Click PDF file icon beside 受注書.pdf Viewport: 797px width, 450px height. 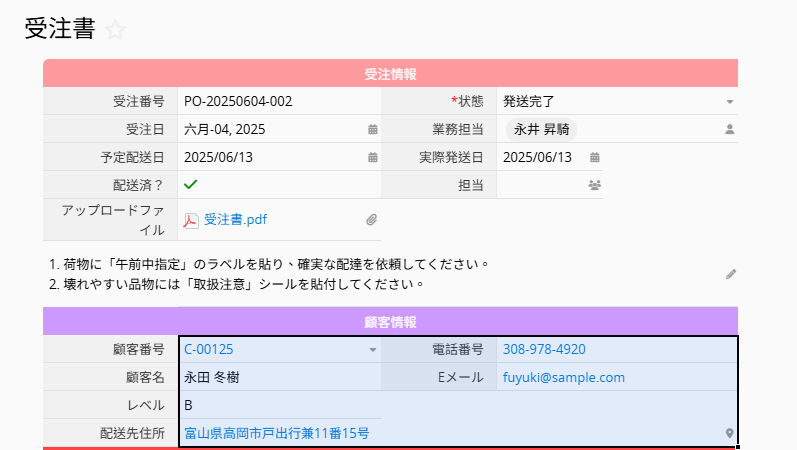tap(191, 220)
